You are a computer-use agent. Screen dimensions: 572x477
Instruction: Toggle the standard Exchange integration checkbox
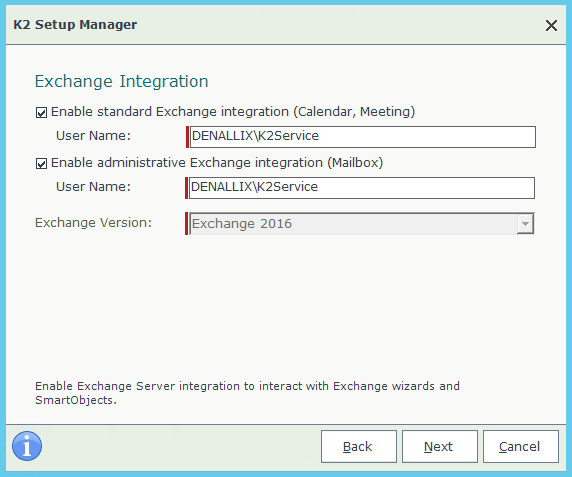[41, 112]
